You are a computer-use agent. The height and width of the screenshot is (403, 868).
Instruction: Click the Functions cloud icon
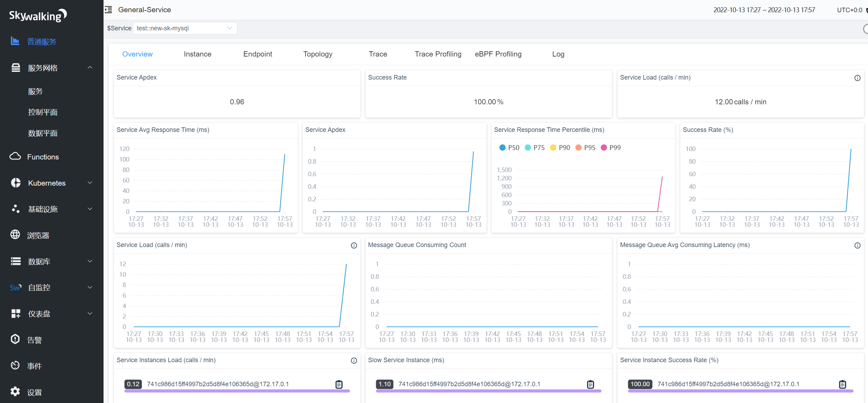click(x=15, y=156)
